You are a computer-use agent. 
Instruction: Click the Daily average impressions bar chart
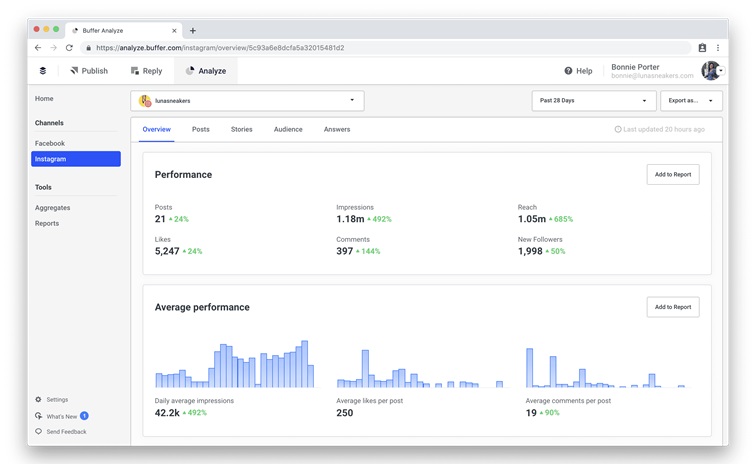coord(235,364)
